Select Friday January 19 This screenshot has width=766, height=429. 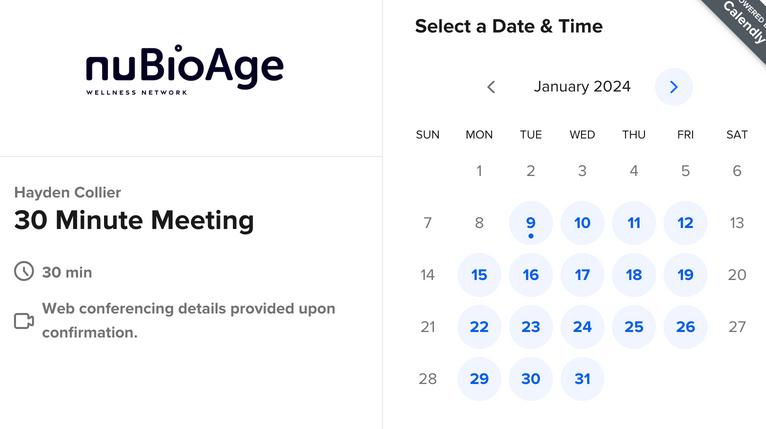685,275
